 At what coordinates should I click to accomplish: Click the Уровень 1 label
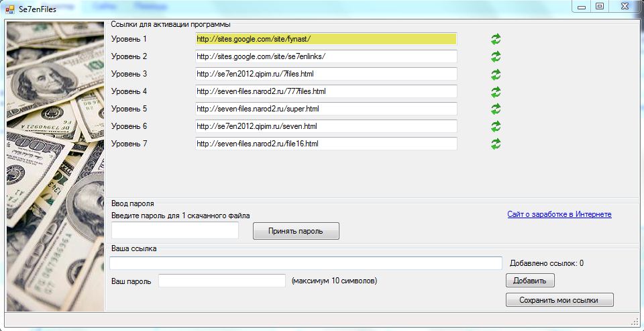[129, 39]
